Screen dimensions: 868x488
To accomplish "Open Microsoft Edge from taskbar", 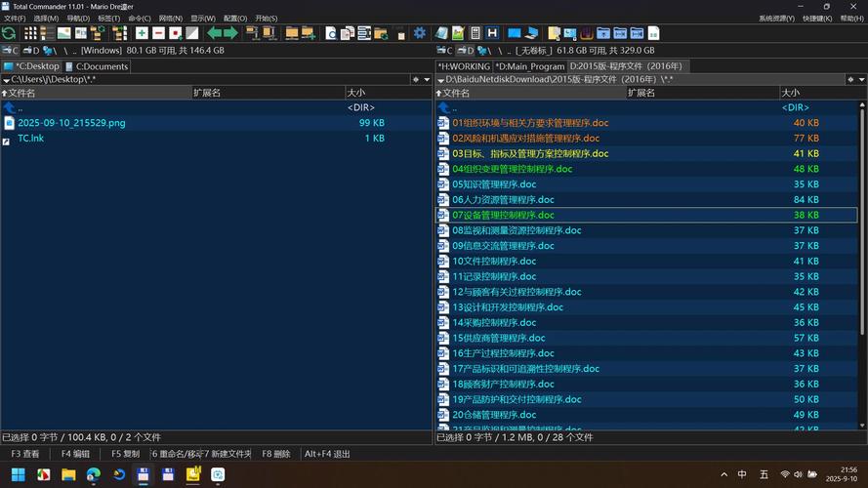I will tap(94, 474).
